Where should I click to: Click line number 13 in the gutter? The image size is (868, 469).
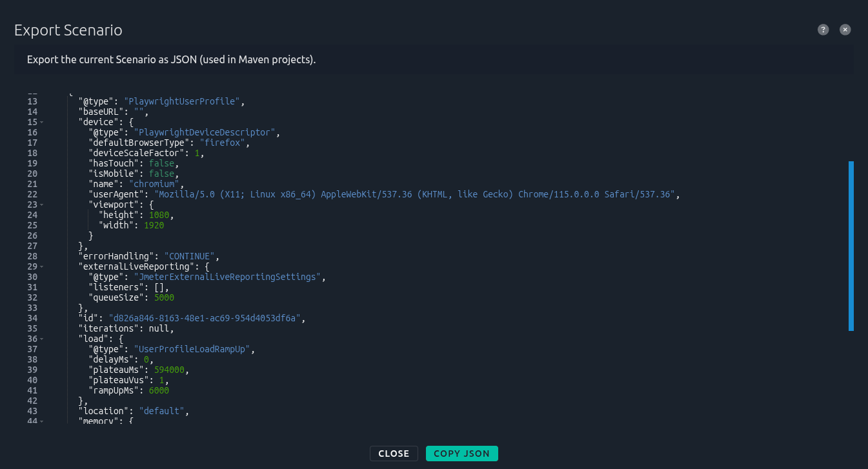pyautogui.click(x=32, y=101)
